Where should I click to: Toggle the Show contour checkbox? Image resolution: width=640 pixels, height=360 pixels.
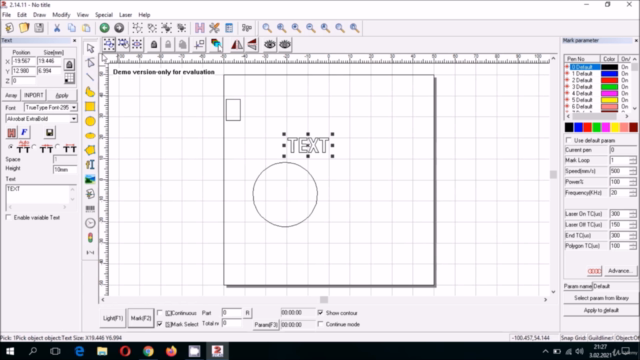pos(320,313)
